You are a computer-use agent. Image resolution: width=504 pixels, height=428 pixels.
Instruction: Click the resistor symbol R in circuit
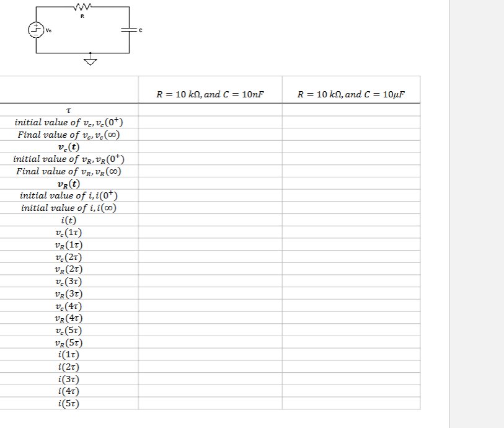pos(82,6)
